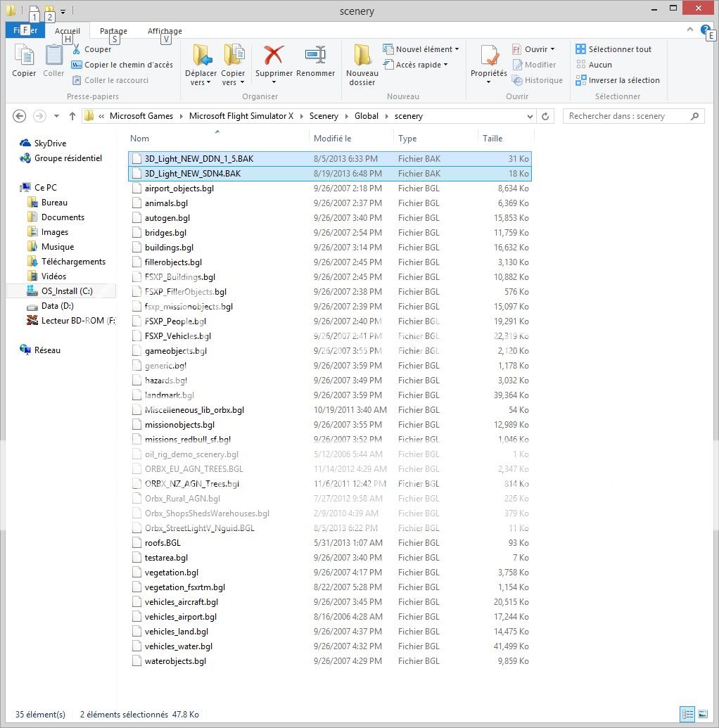Select the file airport_objects.bgl
The image size is (719, 728).
point(330,189)
